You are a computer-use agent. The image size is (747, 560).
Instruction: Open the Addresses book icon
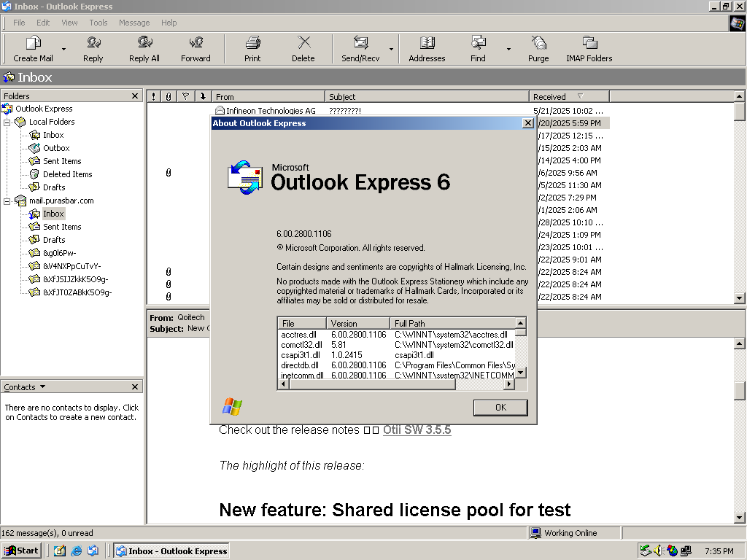click(427, 43)
